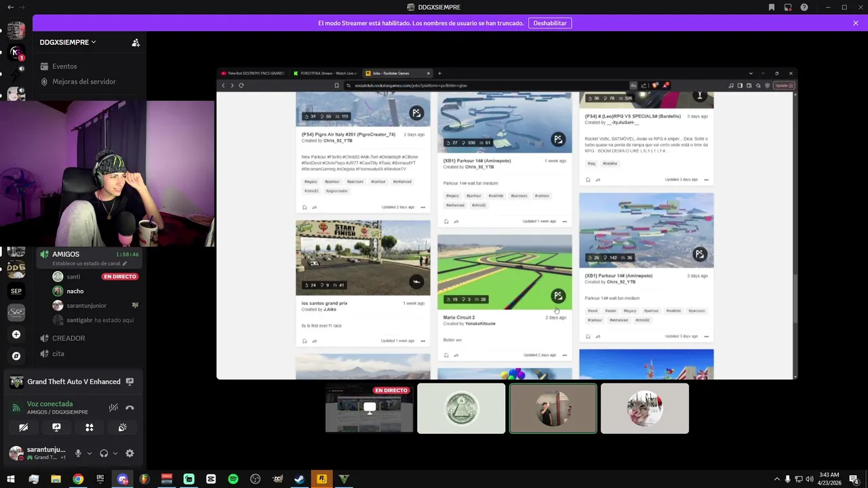Image resolution: width=868 pixels, height=488 pixels.
Task: Select the pyramid-eye avatar participant tile
Action: 461,409
